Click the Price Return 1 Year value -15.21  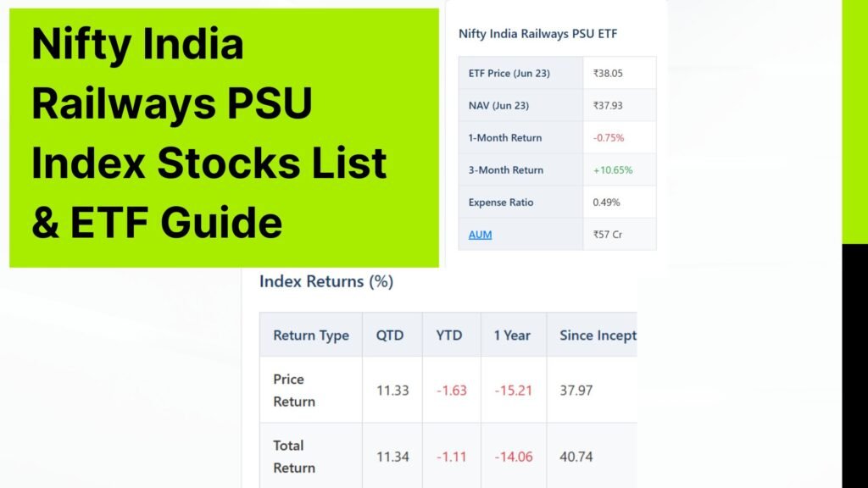pyautogui.click(x=513, y=390)
